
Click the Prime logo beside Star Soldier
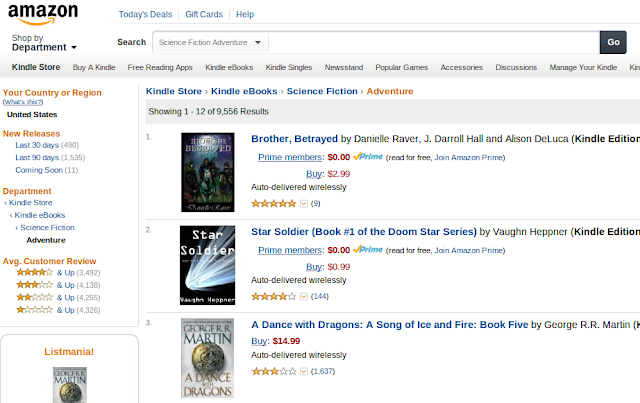(x=368, y=249)
